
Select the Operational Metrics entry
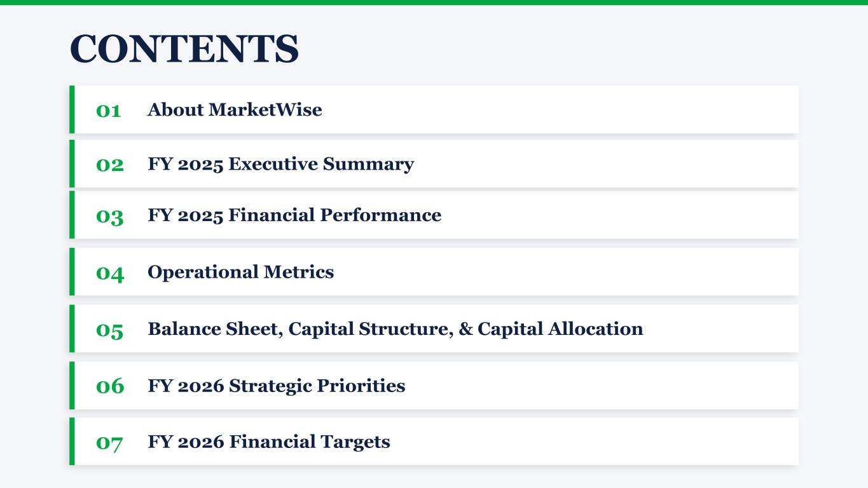point(240,272)
